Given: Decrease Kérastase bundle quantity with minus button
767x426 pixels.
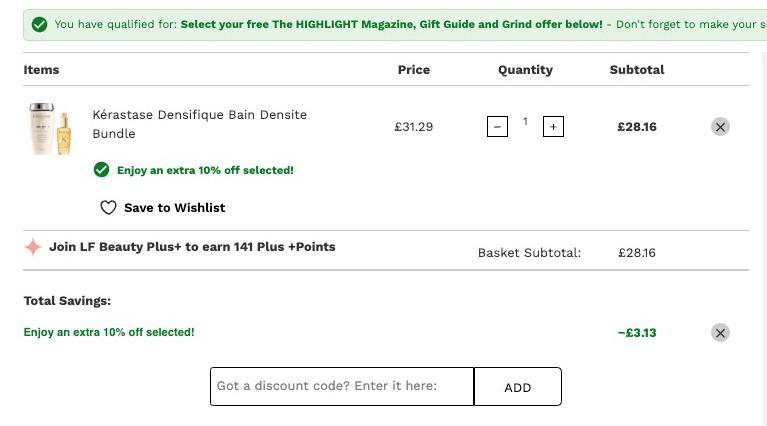Looking at the screenshot, I should click(x=497, y=127).
